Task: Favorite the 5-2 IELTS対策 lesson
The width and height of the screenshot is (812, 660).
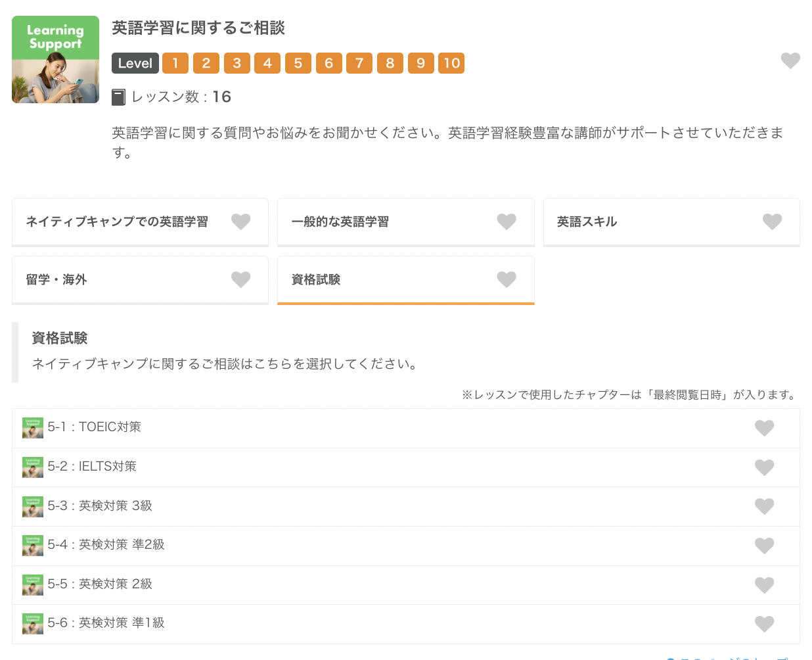Action: tap(764, 467)
